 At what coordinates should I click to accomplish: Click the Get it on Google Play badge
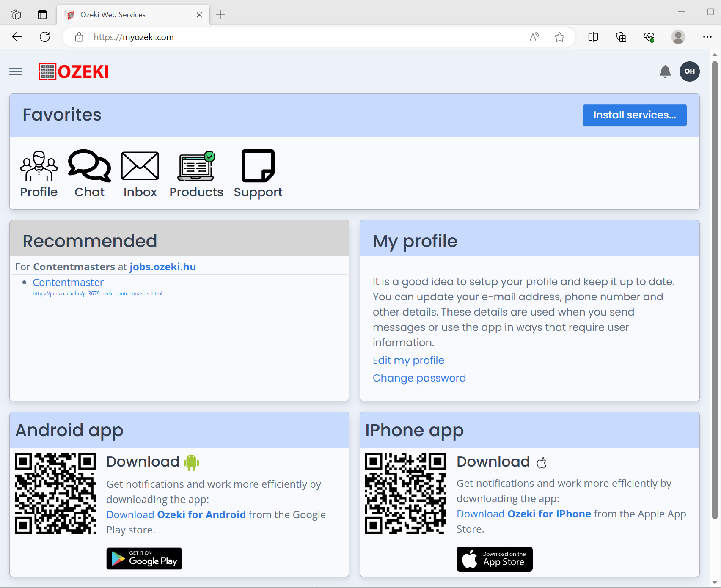click(144, 559)
